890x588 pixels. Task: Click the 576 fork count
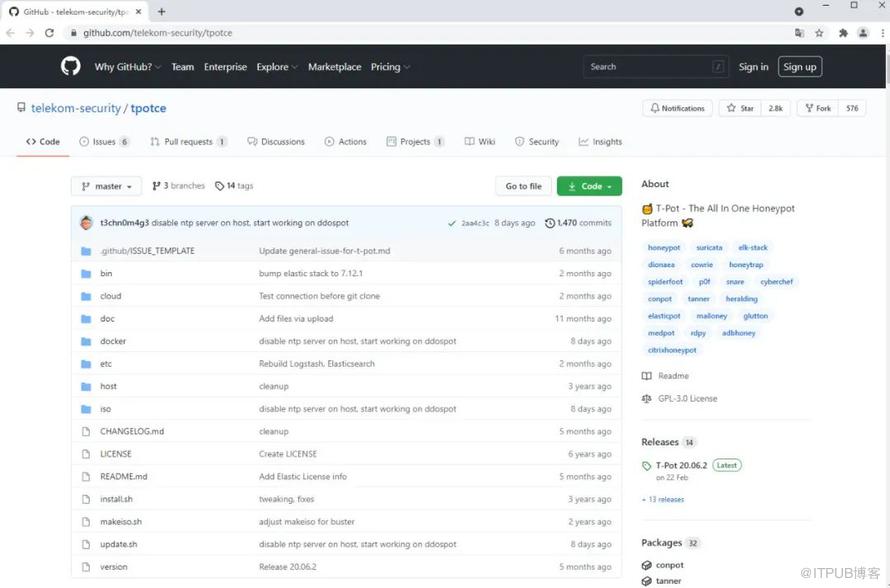(x=852, y=108)
